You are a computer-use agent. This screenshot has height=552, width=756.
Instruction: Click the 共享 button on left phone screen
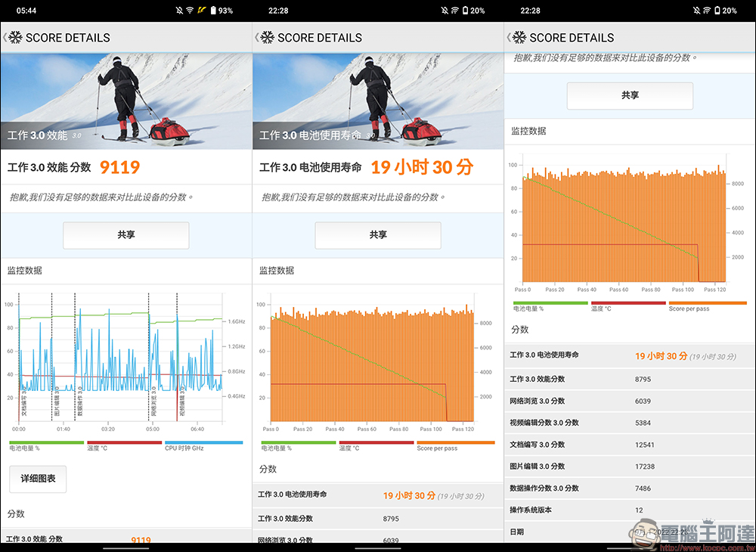point(125,235)
